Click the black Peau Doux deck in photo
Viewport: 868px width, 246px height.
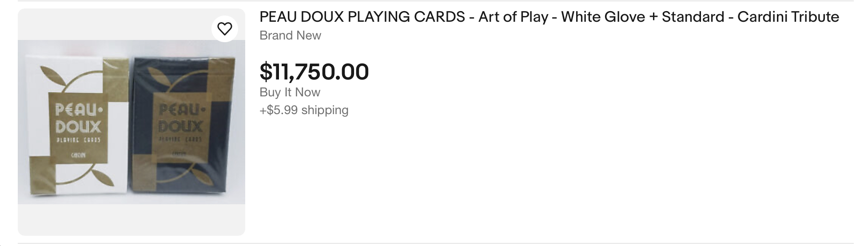[182, 124]
